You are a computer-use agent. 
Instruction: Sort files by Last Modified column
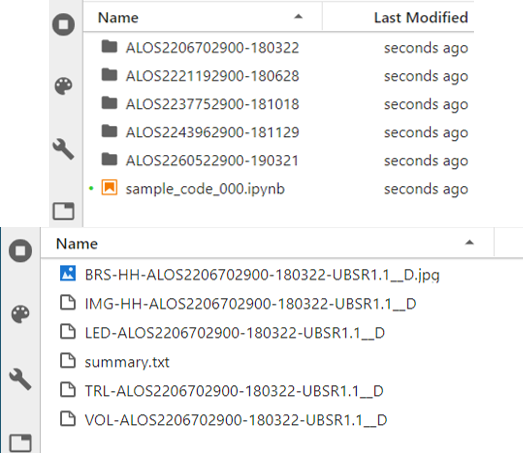pos(421,17)
